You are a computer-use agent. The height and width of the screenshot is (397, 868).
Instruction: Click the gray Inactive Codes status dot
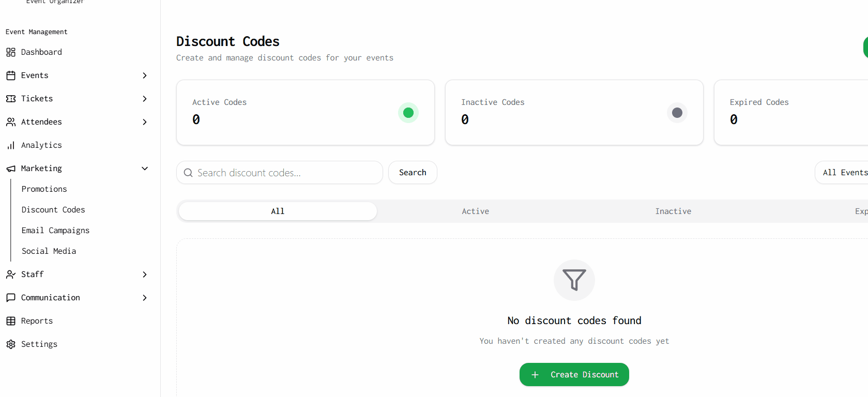677,113
